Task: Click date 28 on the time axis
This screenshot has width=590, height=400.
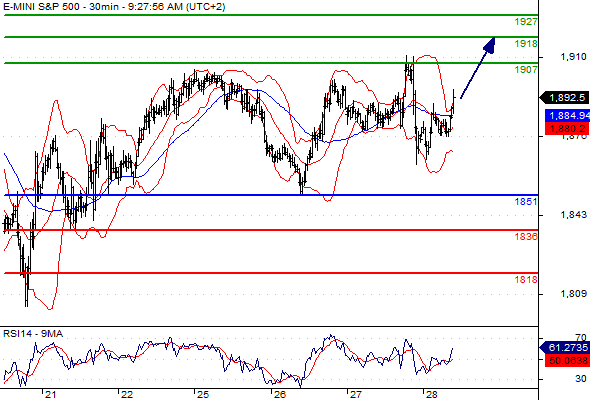Action: coord(432,395)
